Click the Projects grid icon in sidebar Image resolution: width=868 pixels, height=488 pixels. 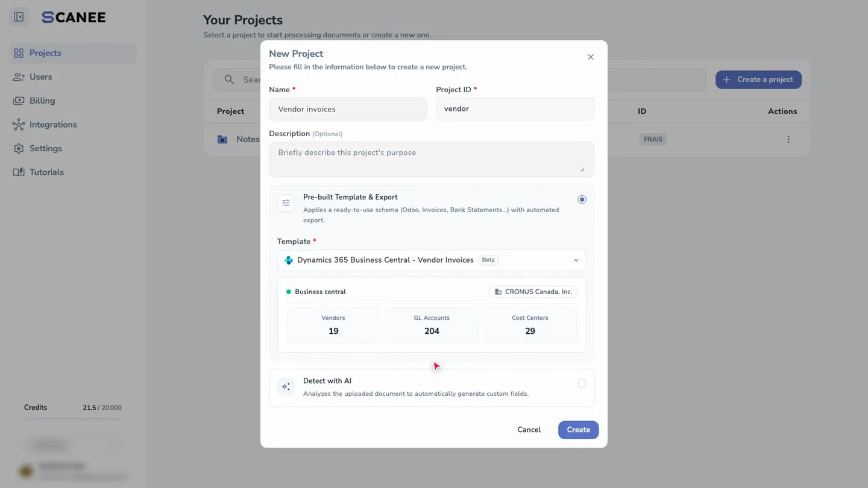tap(19, 53)
